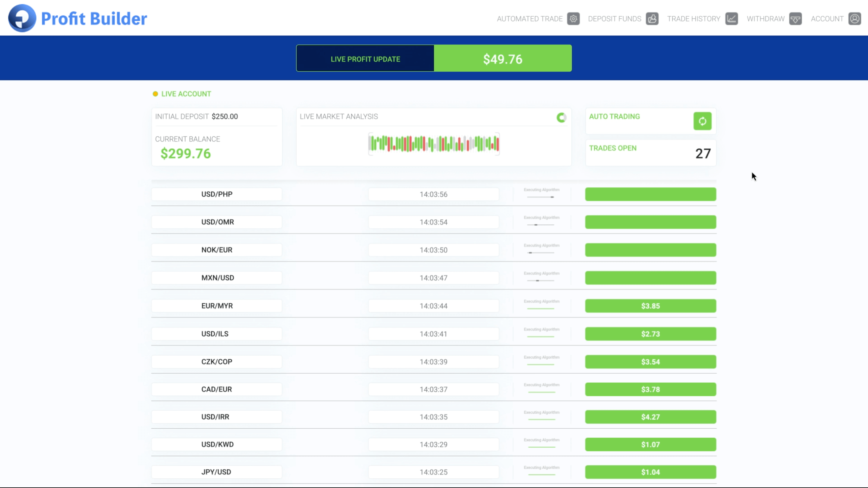
Task: Click the 14:03:41 trade time
Action: tap(434, 334)
